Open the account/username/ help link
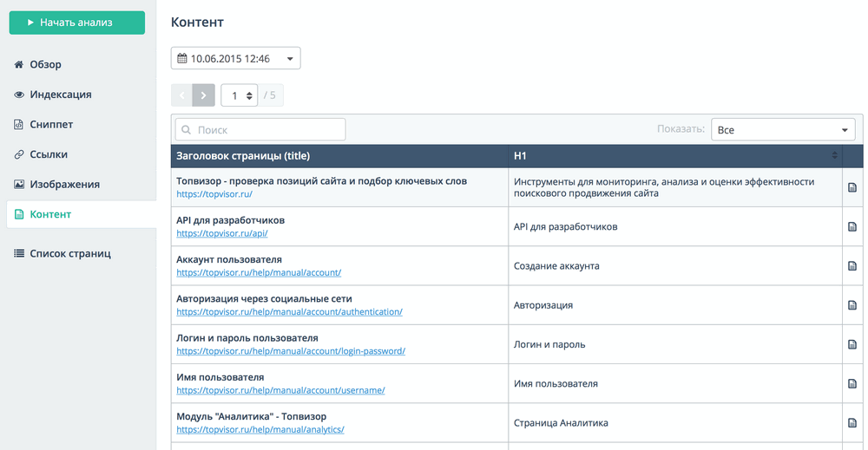The width and height of the screenshot is (868, 450). tap(280, 390)
